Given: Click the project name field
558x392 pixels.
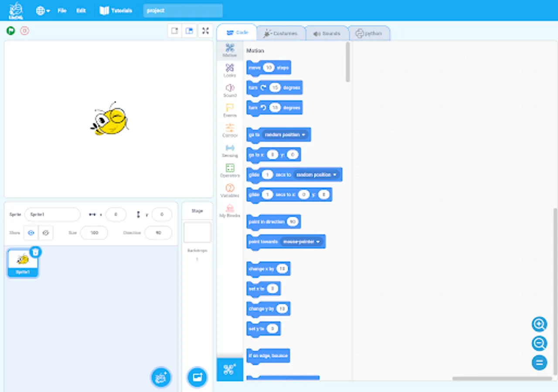Looking at the screenshot, I should click(x=183, y=10).
